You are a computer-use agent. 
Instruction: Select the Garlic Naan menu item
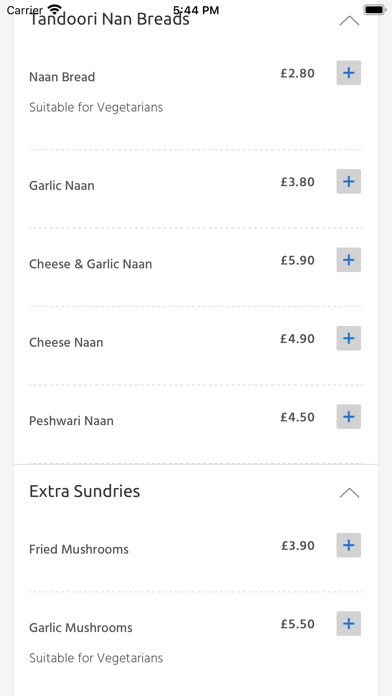click(62, 185)
